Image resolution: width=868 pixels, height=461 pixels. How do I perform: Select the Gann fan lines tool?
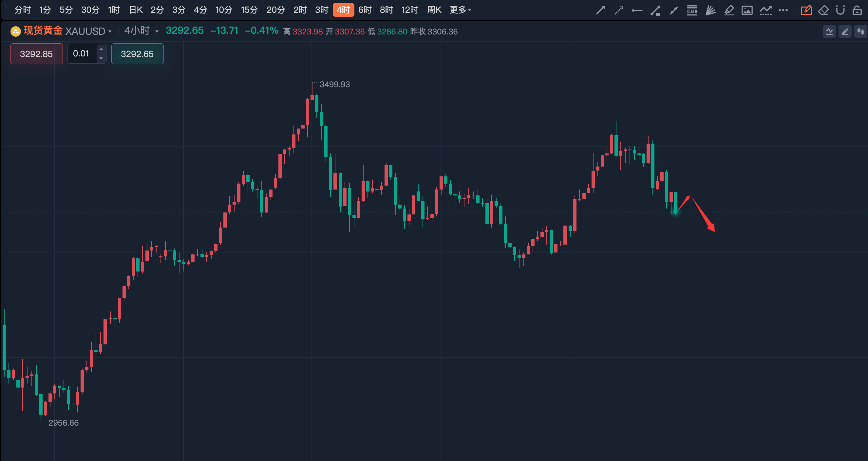710,10
